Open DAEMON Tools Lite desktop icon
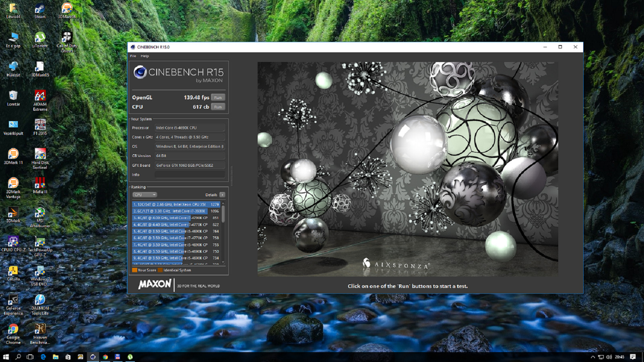This screenshot has width=644, height=362. (40, 305)
